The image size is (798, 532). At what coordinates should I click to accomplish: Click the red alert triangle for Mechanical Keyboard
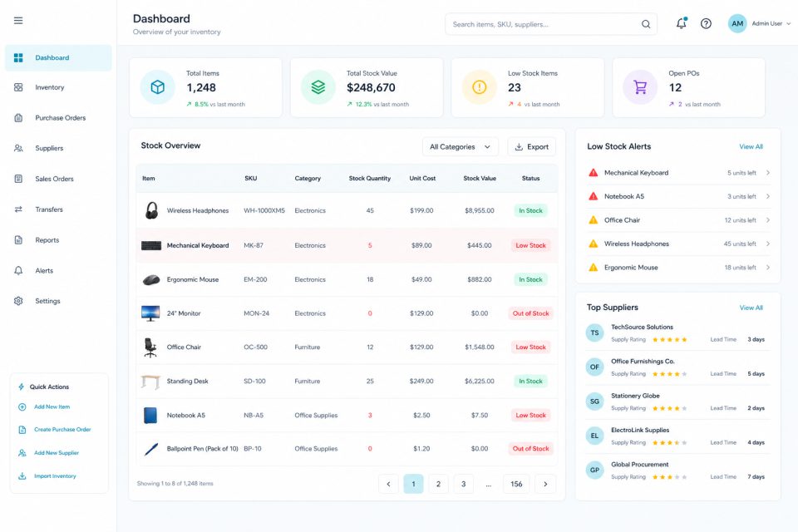594,173
